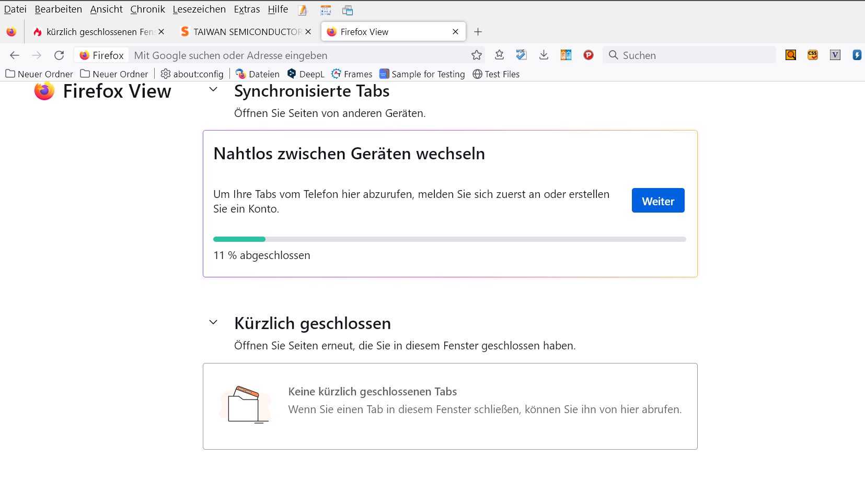
Task: Open the DeepL bookmark
Action: pyautogui.click(x=306, y=74)
